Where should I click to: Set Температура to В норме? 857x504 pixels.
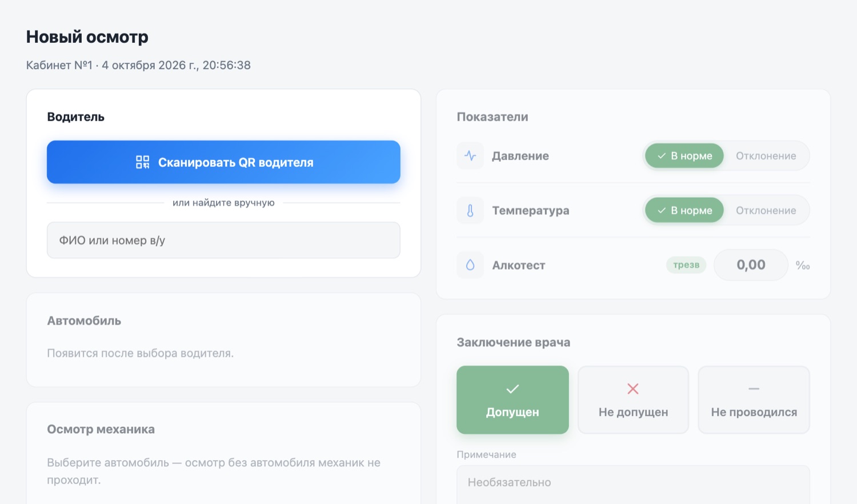(x=684, y=210)
